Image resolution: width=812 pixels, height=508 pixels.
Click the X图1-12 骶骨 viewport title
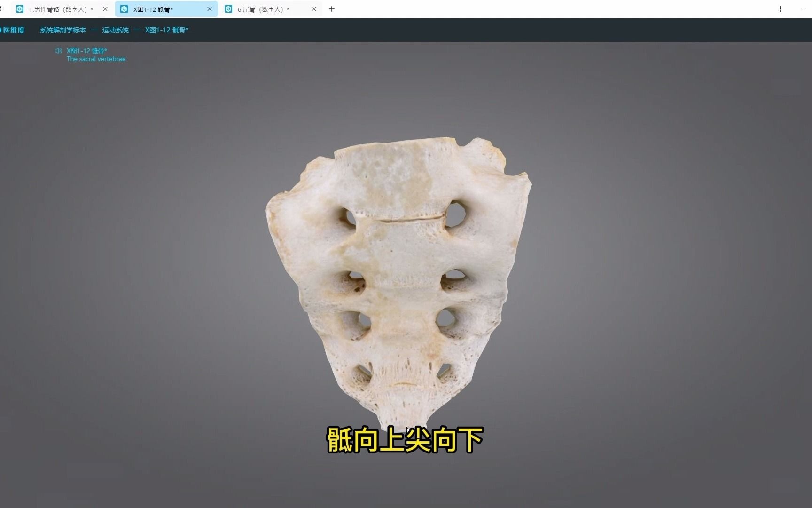(86, 50)
